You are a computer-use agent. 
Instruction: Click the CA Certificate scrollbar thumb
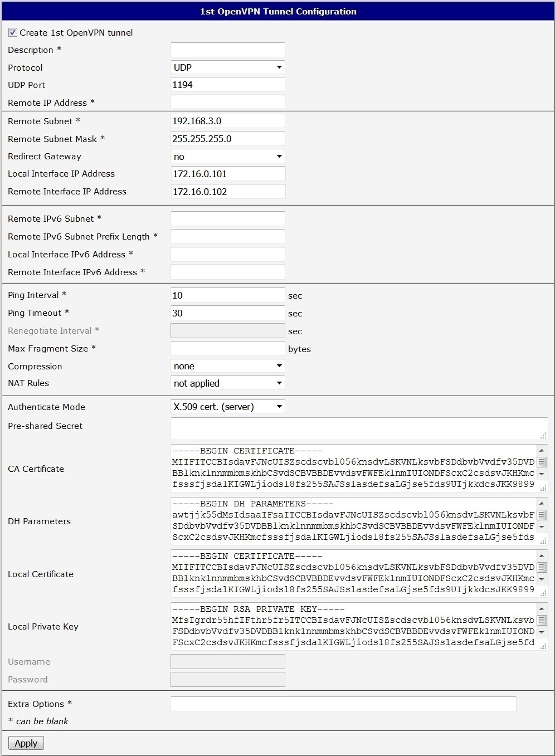tap(542, 462)
